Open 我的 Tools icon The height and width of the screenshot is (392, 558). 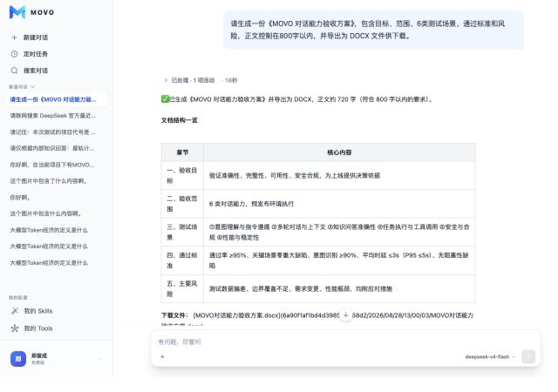click(15, 328)
